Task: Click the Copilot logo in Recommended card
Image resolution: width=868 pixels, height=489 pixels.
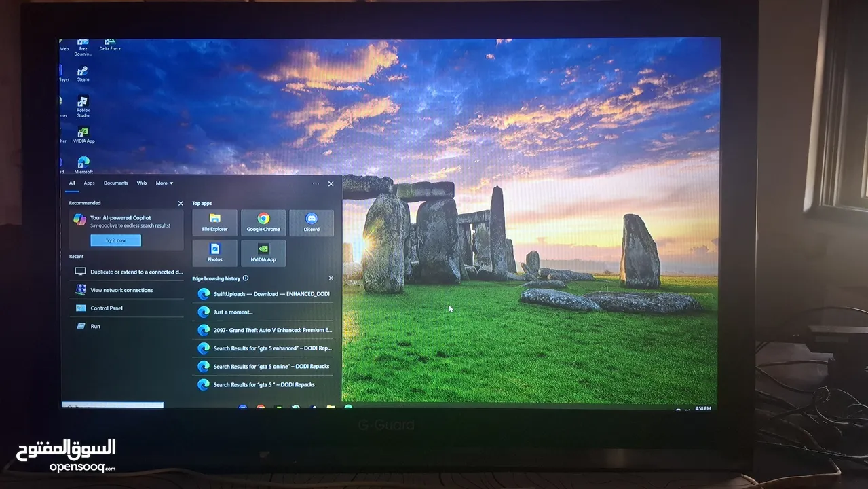Action: coord(80,219)
